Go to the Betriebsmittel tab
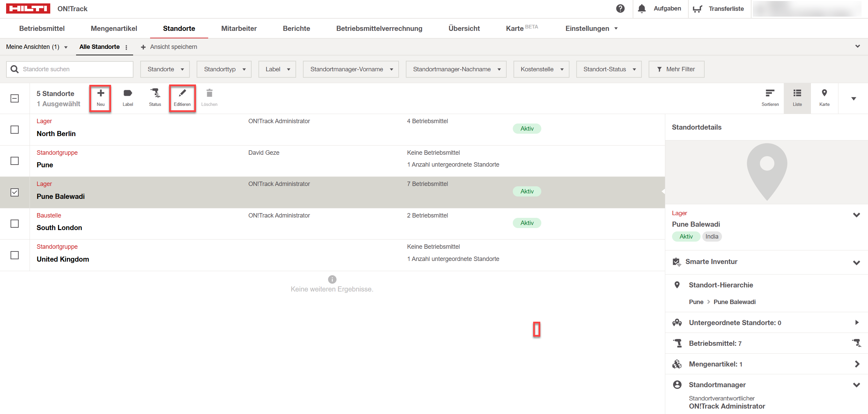Image resolution: width=868 pixels, height=414 pixels. (x=42, y=29)
